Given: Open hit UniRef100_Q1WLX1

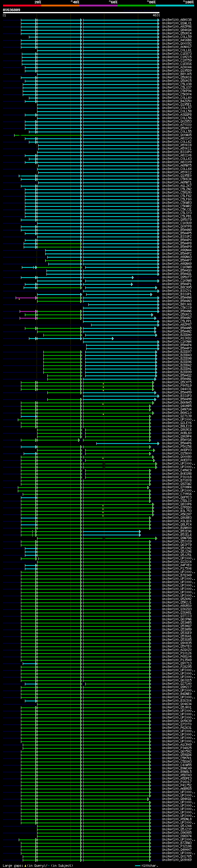Looking at the screenshot, I should (x=177, y=23).
